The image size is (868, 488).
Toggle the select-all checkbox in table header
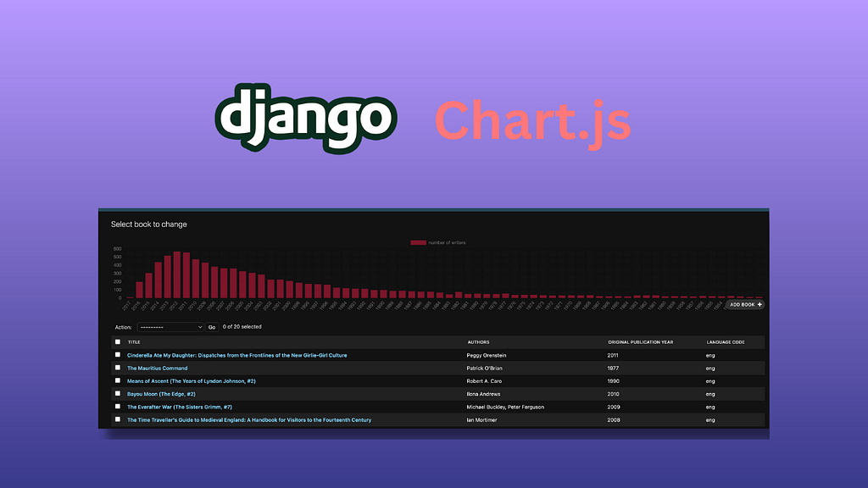pyautogui.click(x=117, y=342)
